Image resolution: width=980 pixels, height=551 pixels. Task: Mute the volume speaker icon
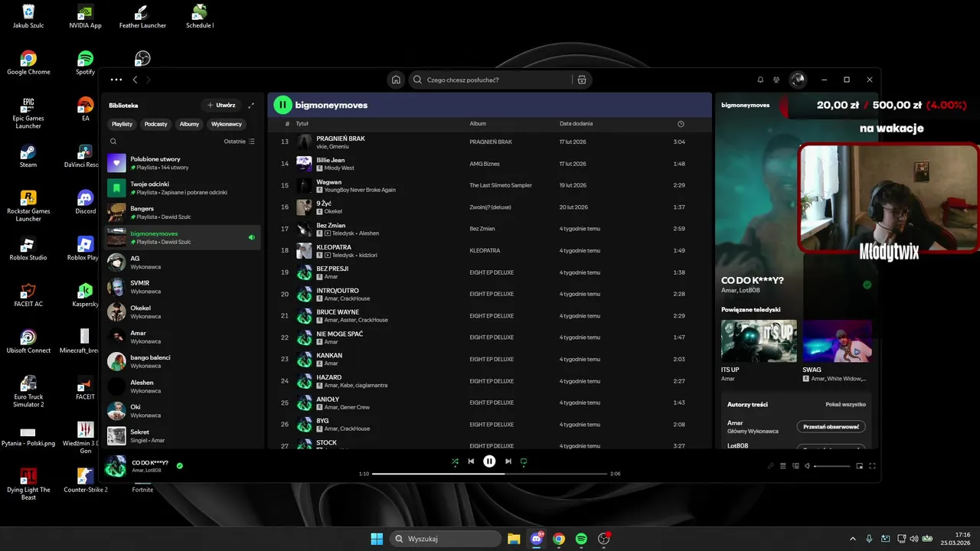[807, 466]
